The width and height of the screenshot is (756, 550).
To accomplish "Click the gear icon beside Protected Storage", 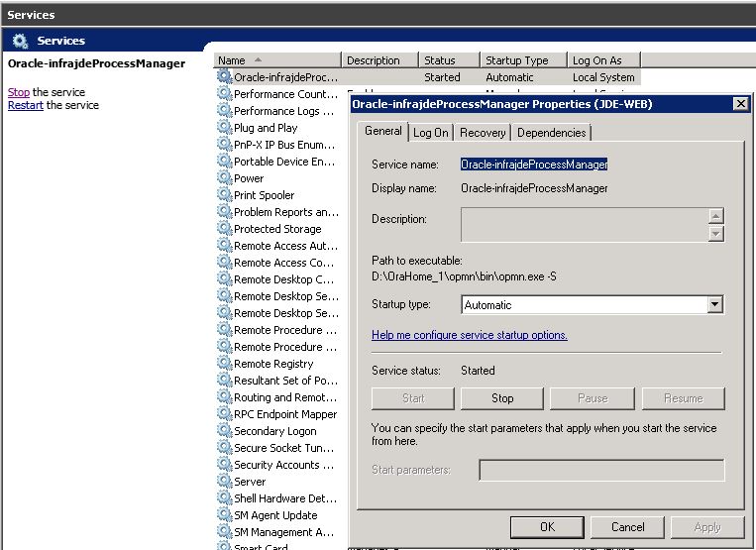I will click(x=224, y=228).
